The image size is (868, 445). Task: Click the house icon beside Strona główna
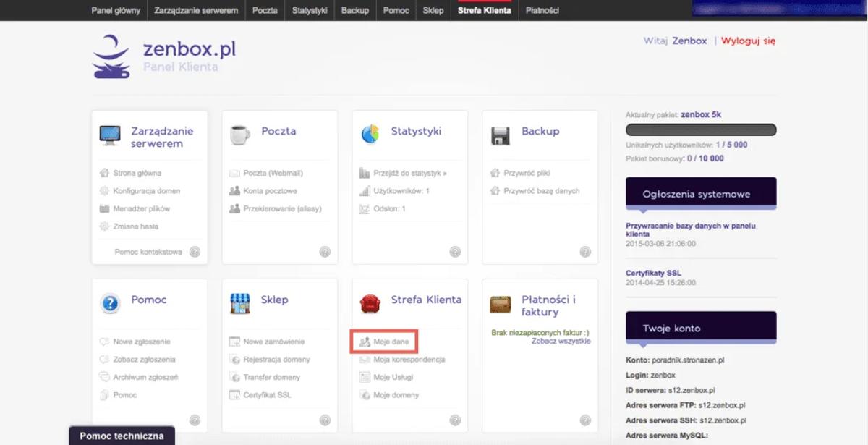(x=104, y=173)
